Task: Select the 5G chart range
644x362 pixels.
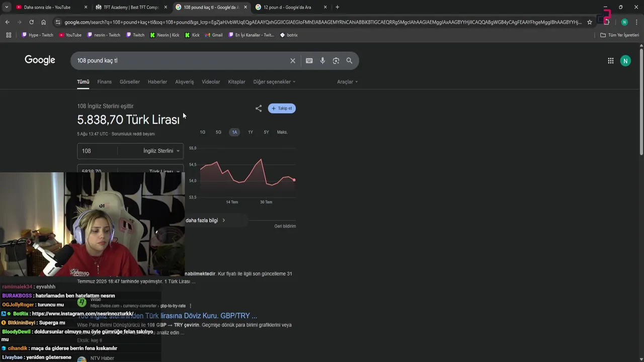Action: [218, 132]
